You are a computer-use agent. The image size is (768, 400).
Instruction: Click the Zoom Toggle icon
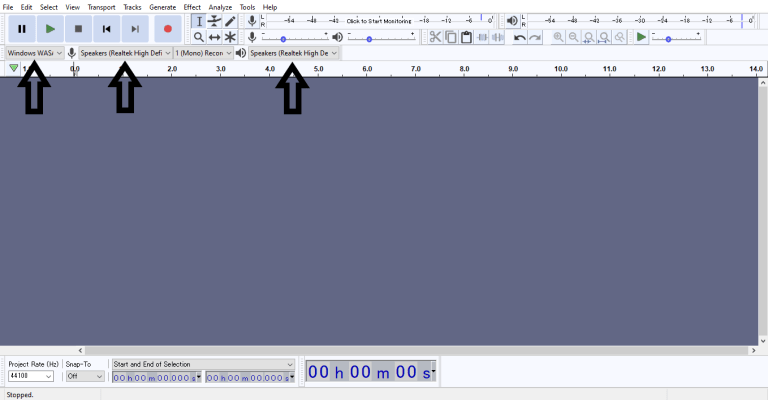[x=620, y=37]
